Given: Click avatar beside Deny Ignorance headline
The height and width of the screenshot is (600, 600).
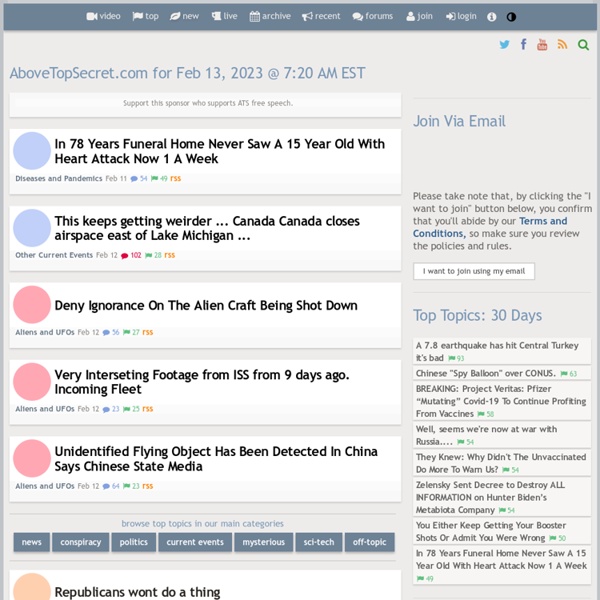Looking at the screenshot, I should pyautogui.click(x=32, y=305).
